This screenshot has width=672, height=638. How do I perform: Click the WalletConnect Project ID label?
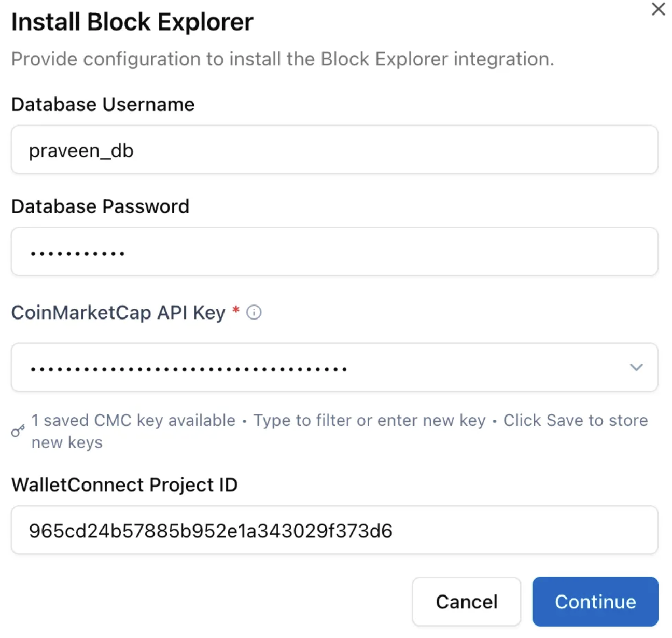click(x=124, y=484)
